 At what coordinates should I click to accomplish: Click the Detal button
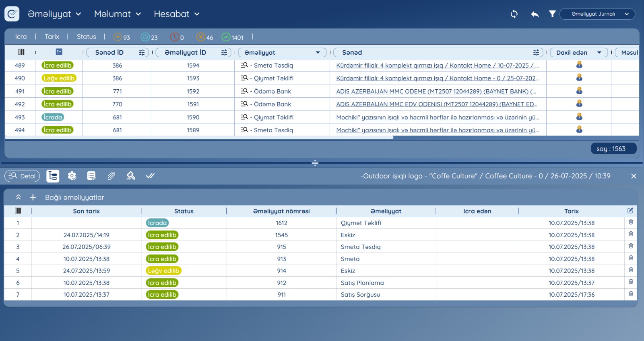tap(22, 176)
